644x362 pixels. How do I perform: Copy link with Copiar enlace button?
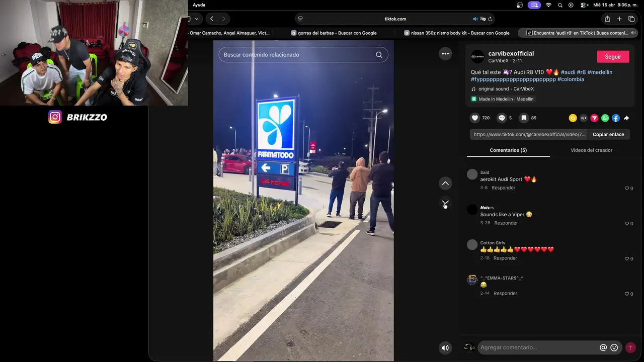(x=608, y=135)
